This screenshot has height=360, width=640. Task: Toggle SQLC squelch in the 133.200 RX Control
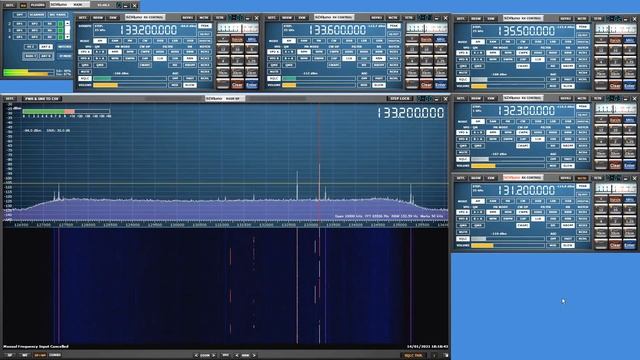pos(85,78)
